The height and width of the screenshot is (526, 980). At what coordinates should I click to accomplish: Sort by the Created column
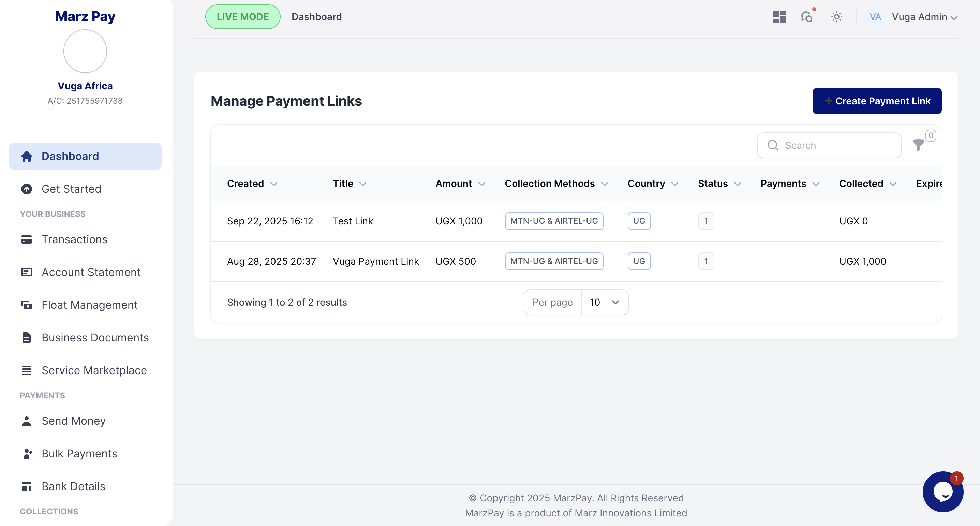(x=252, y=184)
